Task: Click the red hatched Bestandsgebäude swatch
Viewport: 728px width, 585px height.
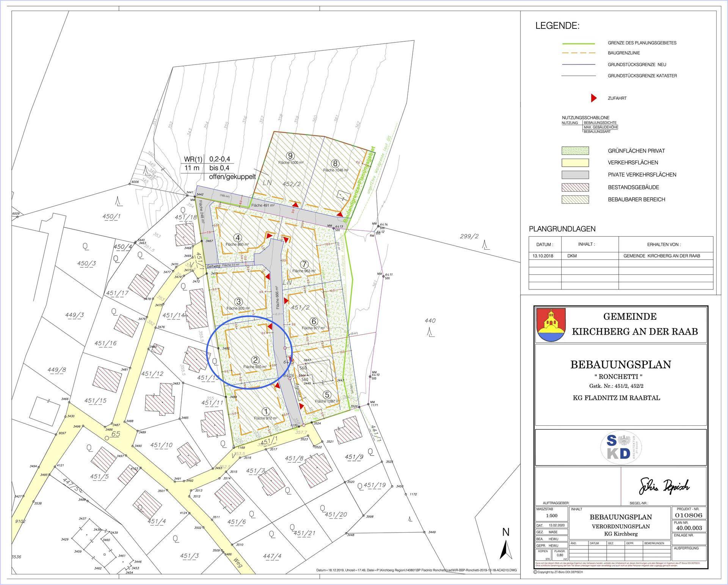Action: pos(575,187)
